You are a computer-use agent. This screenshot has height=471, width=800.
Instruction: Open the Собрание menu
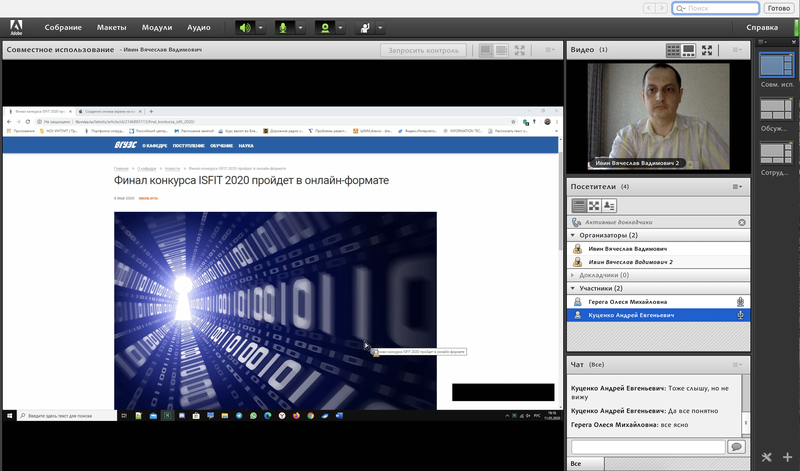(x=63, y=27)
